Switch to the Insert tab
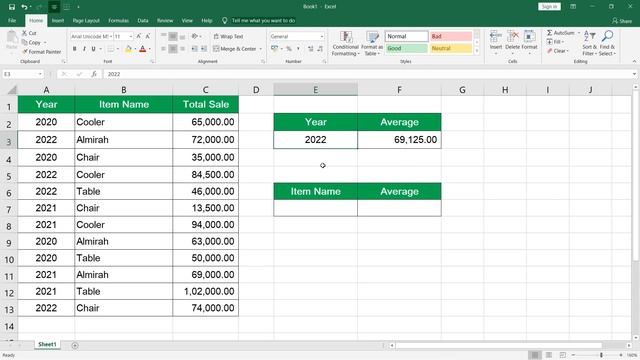 58,20
